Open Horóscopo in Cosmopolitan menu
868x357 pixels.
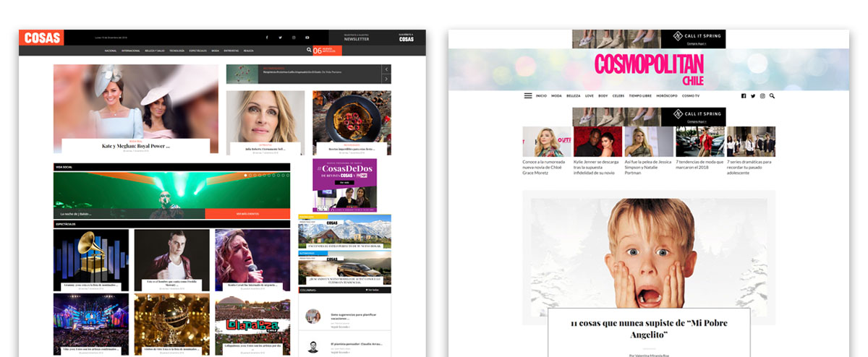[666, 95]
